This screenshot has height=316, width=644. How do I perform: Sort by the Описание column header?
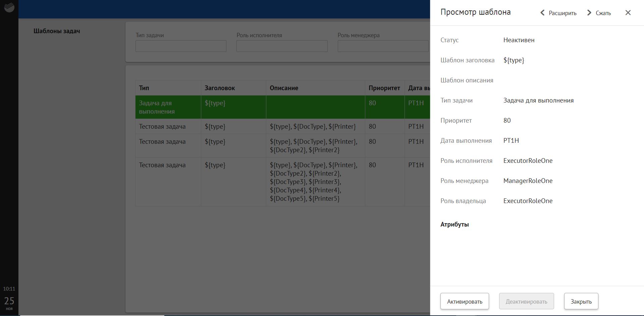(284, 88)
